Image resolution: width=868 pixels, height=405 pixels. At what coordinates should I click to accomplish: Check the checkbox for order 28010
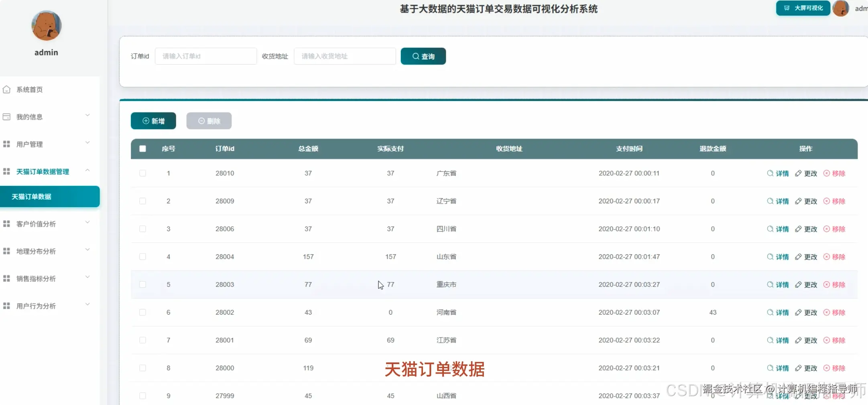click(142, 173)
